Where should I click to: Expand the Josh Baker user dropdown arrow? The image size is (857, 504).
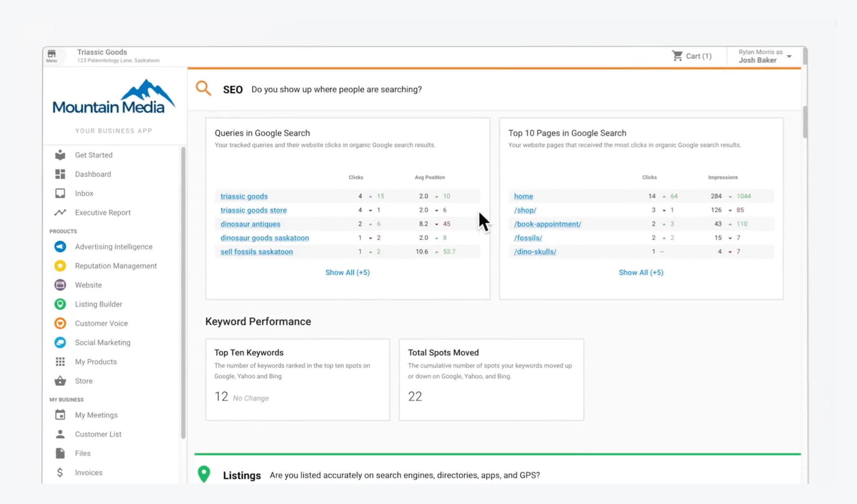789,56
